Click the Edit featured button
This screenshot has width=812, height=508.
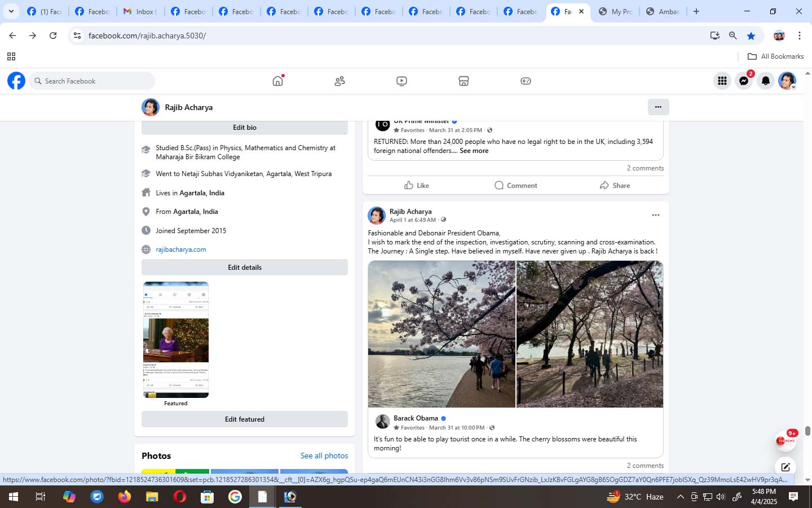tap(245, 419)
